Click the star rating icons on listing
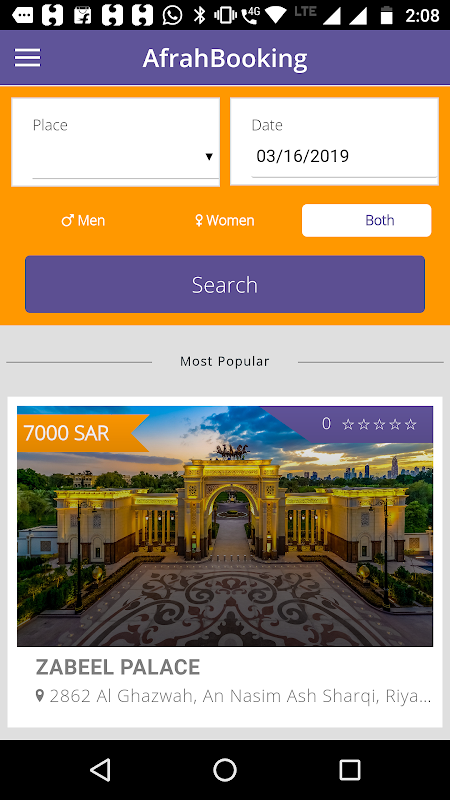450x800 pixels. (379, 424)
